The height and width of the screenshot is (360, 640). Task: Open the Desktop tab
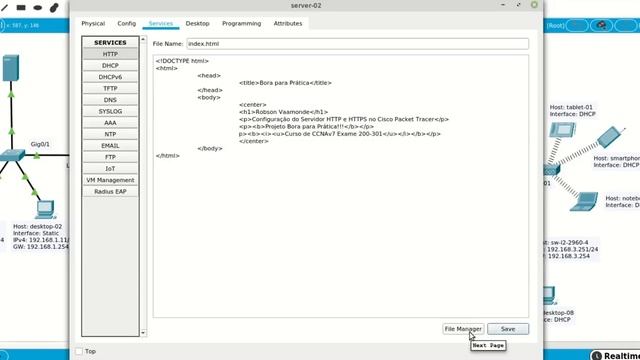(198, 24)
